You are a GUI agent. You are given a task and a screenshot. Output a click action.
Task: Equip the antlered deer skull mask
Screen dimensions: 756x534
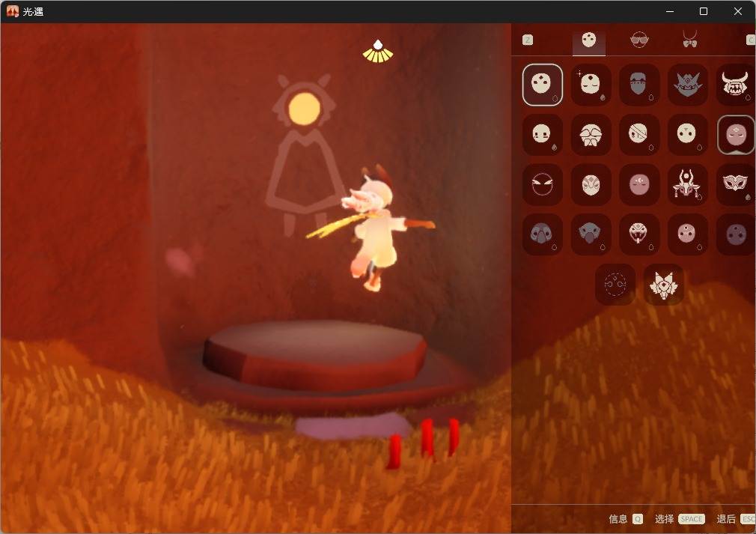[x=688, y=184]
